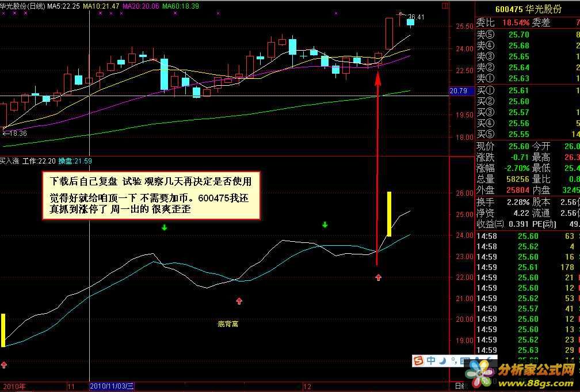580x392 pixels.
Task: Select the tick row at 25.63 with volume 29
Action: pos(528,350)
